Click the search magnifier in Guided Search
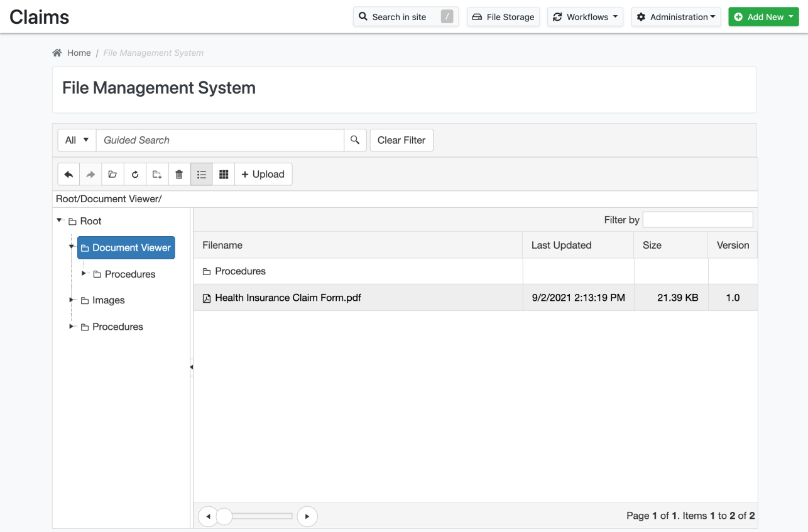 coord(355,140)
